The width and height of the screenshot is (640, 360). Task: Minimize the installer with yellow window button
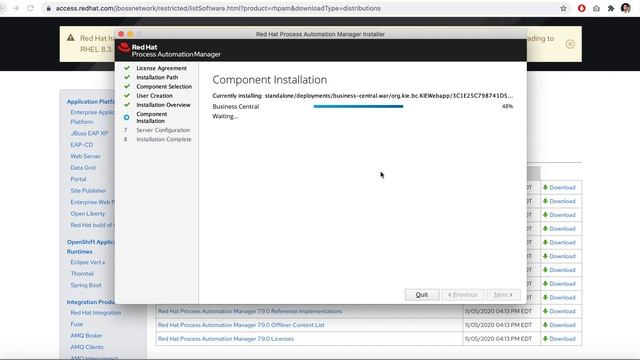130,34
